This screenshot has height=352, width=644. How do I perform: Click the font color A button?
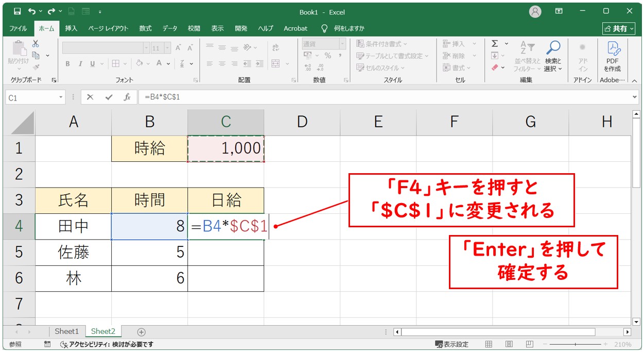(x=160, y=63)
